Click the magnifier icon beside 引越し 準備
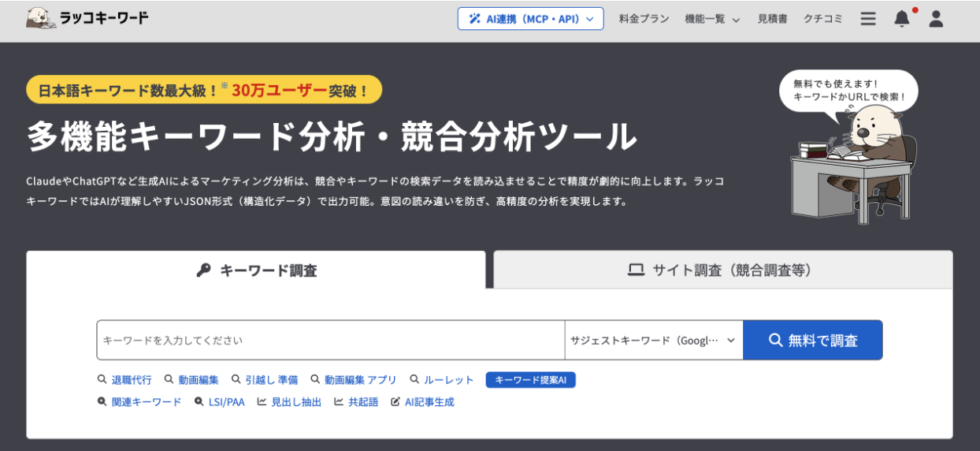 (x=235, y=379)
